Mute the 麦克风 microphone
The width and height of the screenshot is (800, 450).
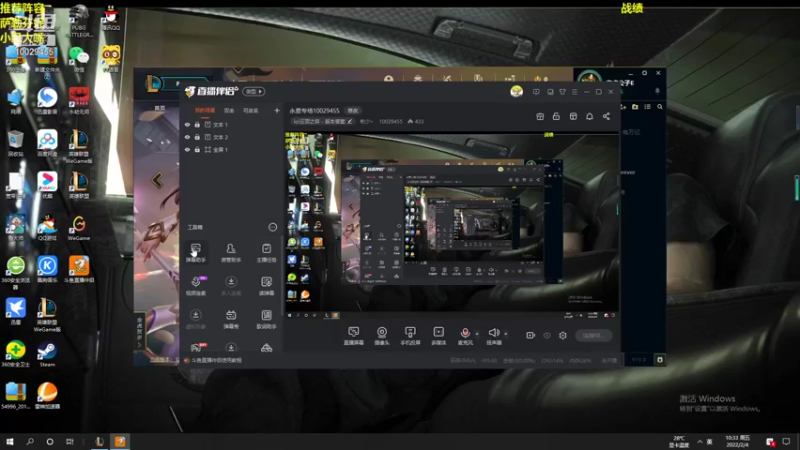(x=465, y=336)
